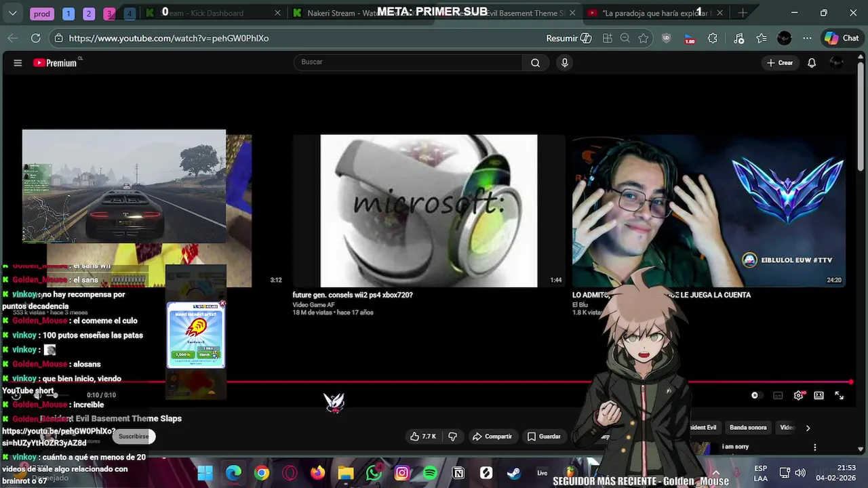Open the GTA car video thumbnail
The image size is (868, 488).
tap(123, 186)
